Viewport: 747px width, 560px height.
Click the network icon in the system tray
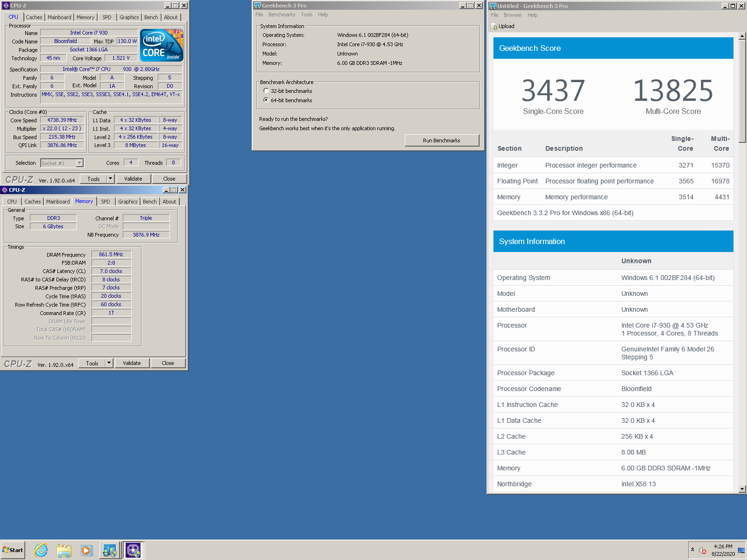click(741, 550)
